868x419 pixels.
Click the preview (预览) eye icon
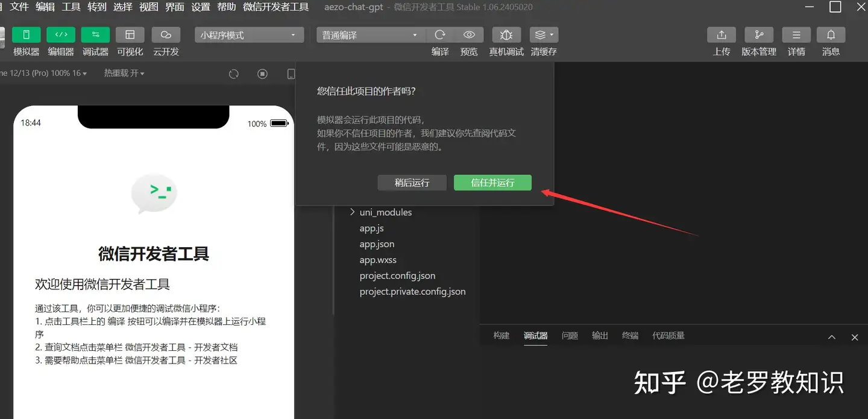coord(469,35)
